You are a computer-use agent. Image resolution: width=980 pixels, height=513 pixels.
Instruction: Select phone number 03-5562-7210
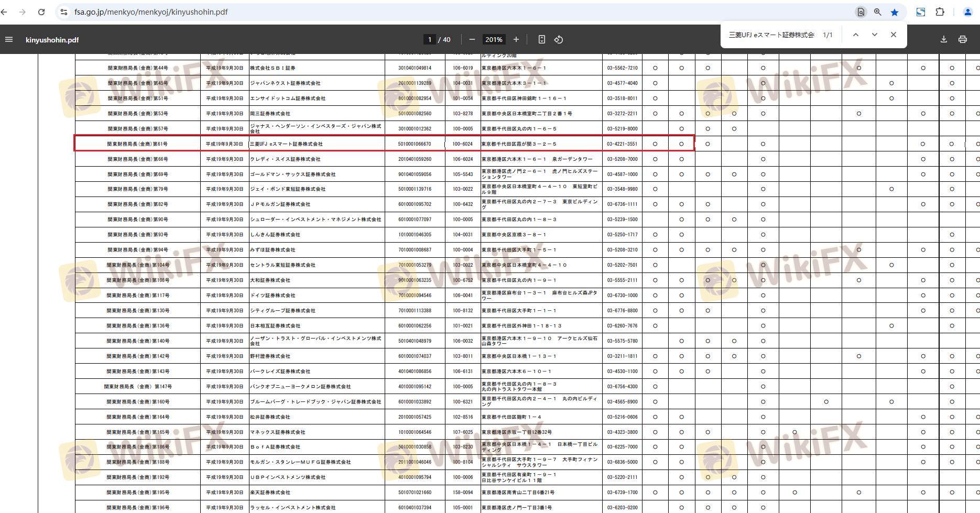coord(623,68)
